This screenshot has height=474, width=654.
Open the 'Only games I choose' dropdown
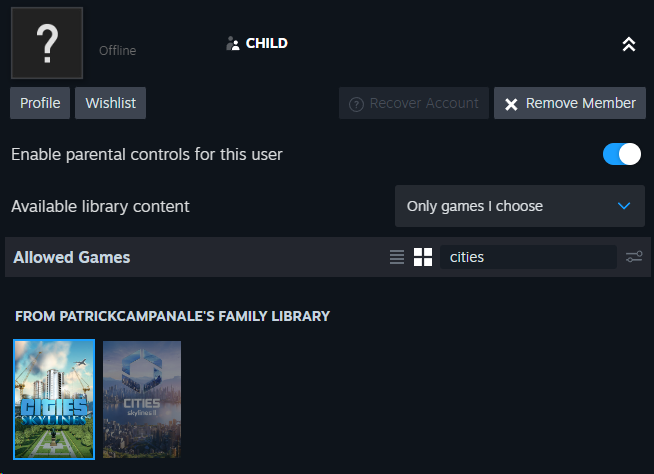pos(518,206)
